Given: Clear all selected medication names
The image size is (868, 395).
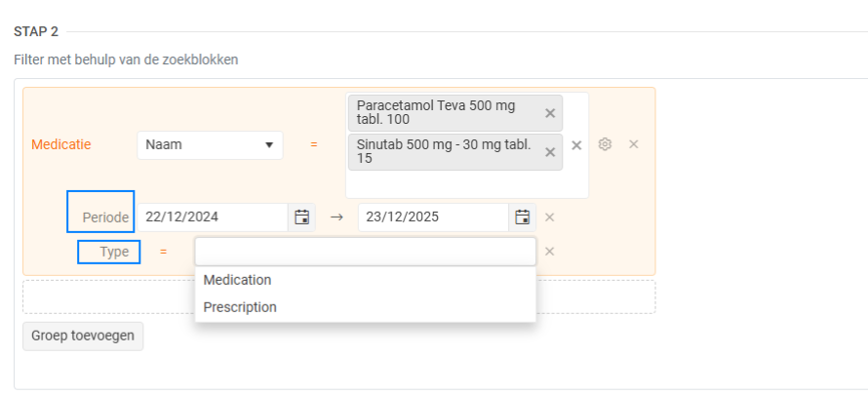Looking at the screenshot, I should pyautogui.click(x=576, y=145).
